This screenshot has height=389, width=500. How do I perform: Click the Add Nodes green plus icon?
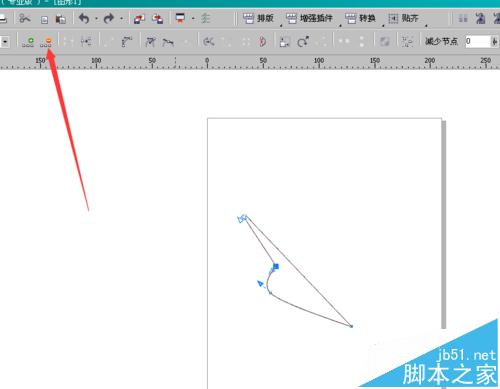[x=28, y=42]
